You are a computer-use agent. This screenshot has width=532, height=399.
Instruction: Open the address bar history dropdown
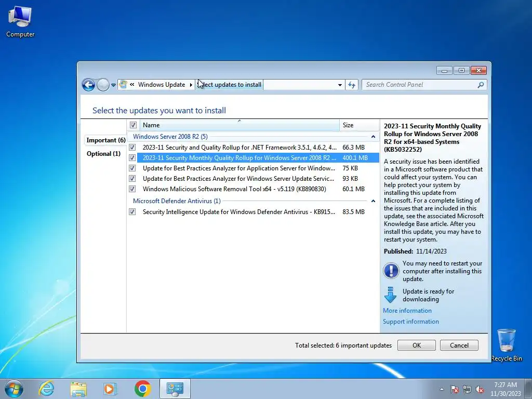coord(340,85)
